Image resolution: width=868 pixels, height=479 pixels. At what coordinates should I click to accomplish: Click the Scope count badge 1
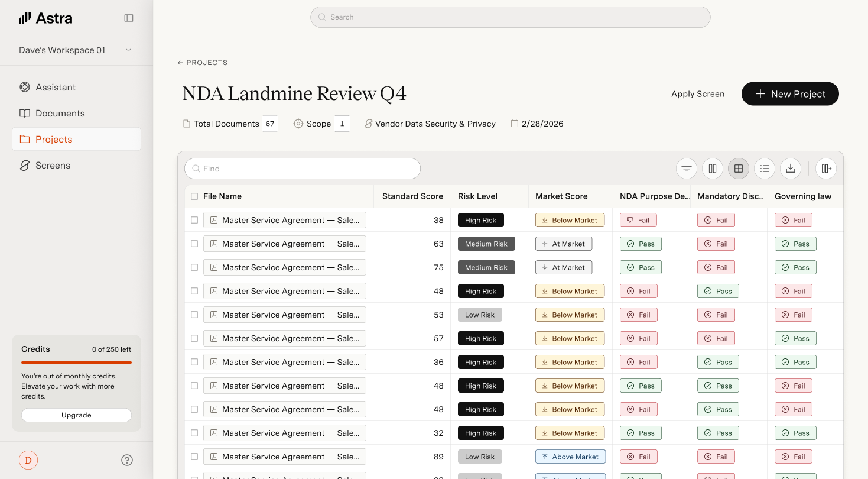[x=342, y=124]
